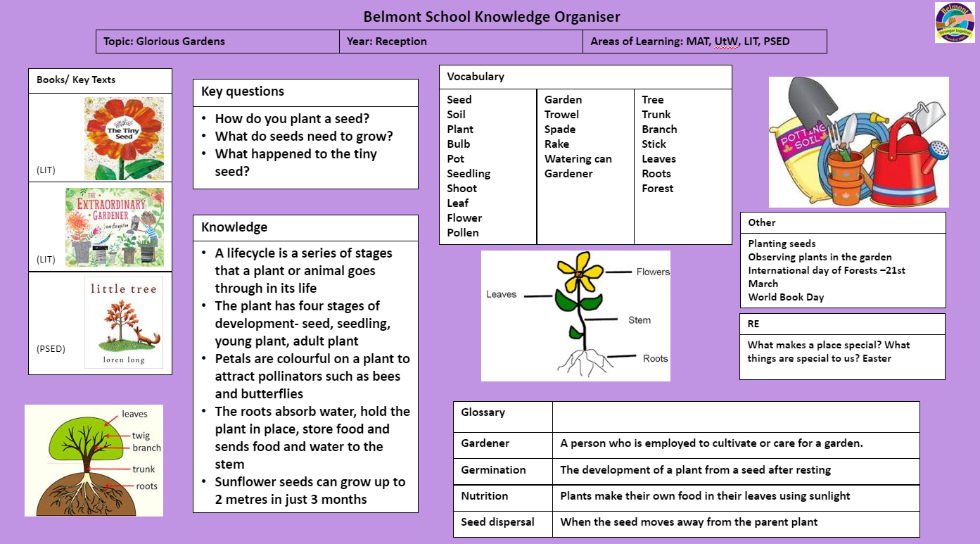Click the Nutrition definition about sunlight
The image size is (980, 544).
(x=705, y=496)
